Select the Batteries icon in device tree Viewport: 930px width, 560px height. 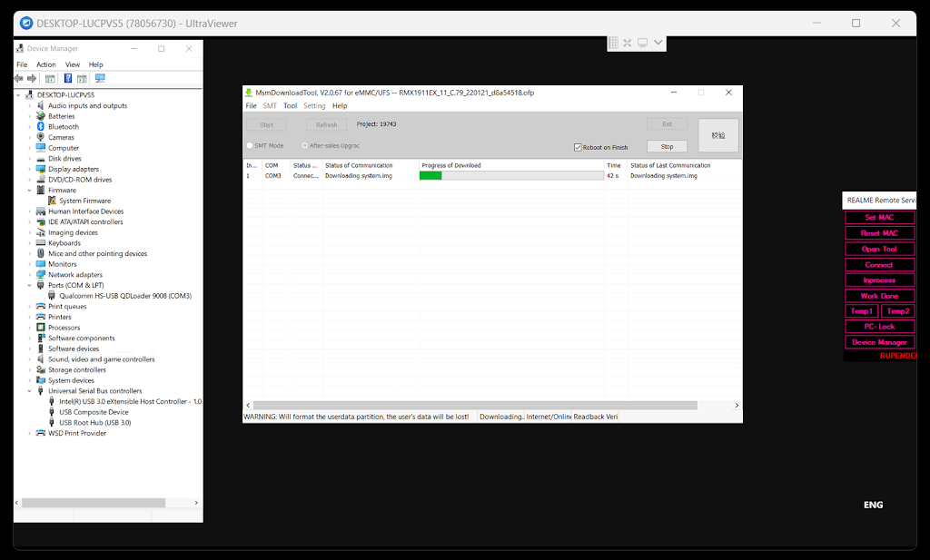click(40, 116)
